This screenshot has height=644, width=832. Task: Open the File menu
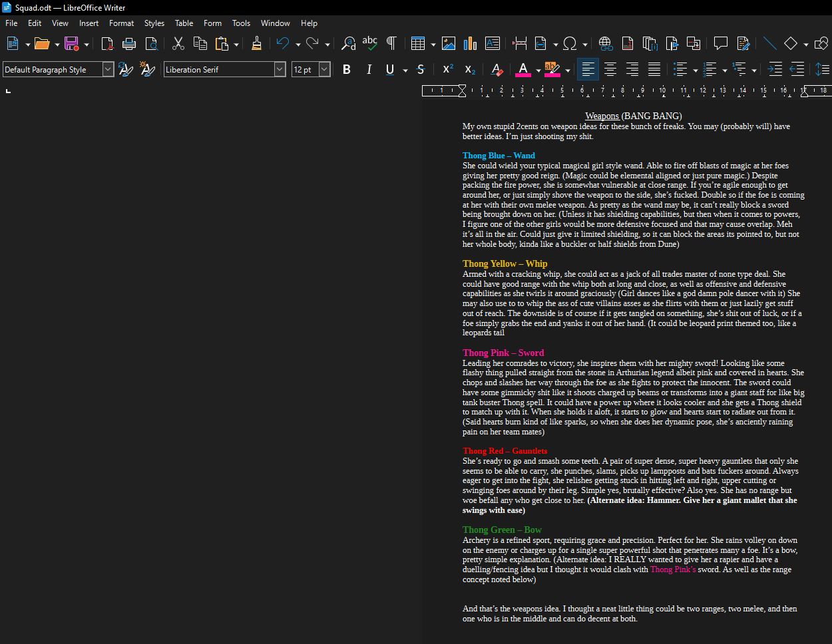point(11,23)
